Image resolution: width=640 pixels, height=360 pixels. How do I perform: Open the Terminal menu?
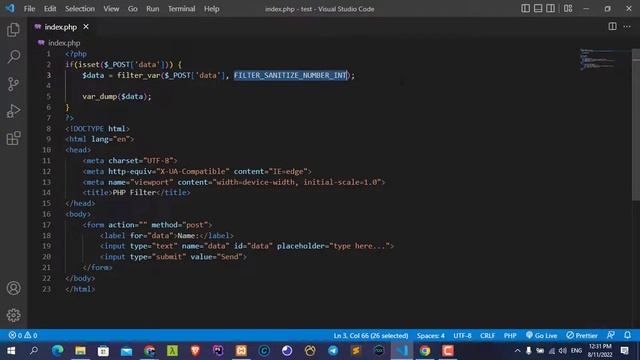[x=182, y=9]
